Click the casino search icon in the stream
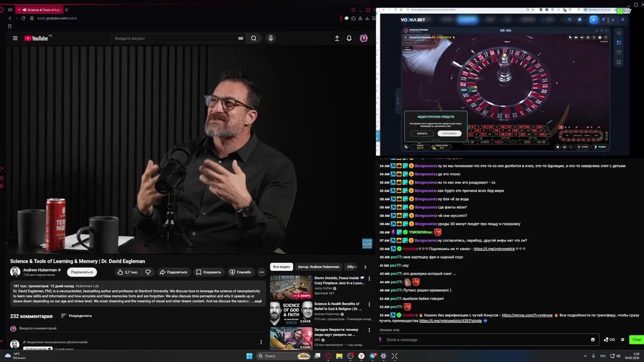This screenshot has height=362, width=644. [x=570, y=20]
